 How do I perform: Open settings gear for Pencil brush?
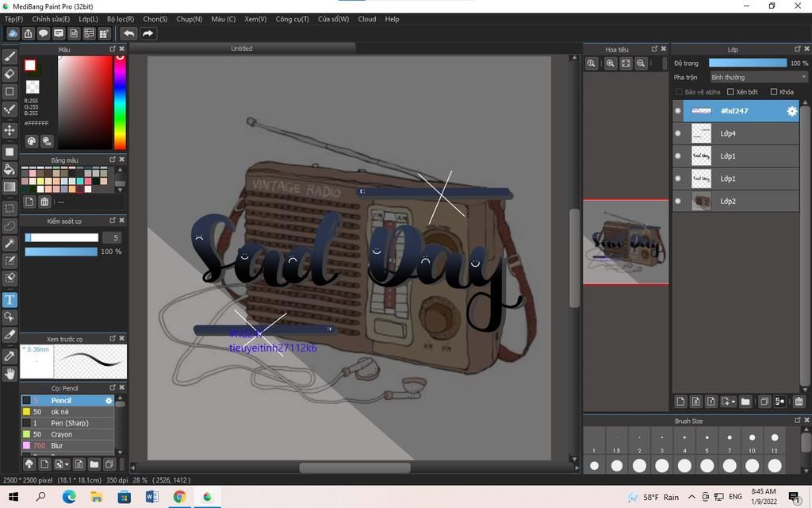pos(108,401)
